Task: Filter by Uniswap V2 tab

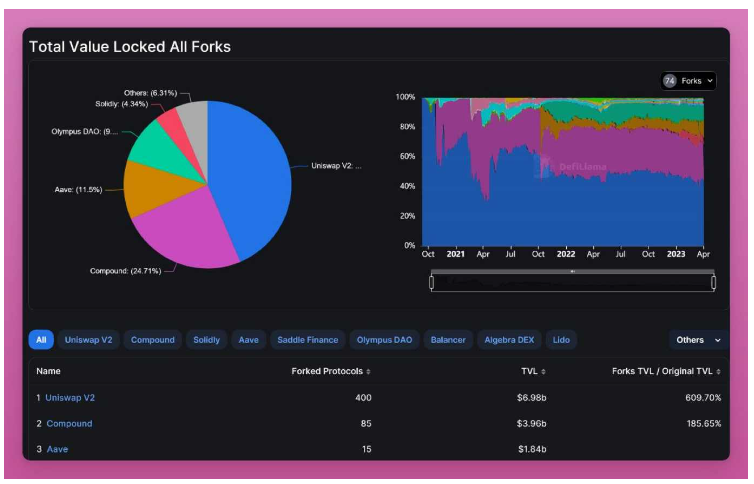Action: pyautogui.click(x=88, y=340)
